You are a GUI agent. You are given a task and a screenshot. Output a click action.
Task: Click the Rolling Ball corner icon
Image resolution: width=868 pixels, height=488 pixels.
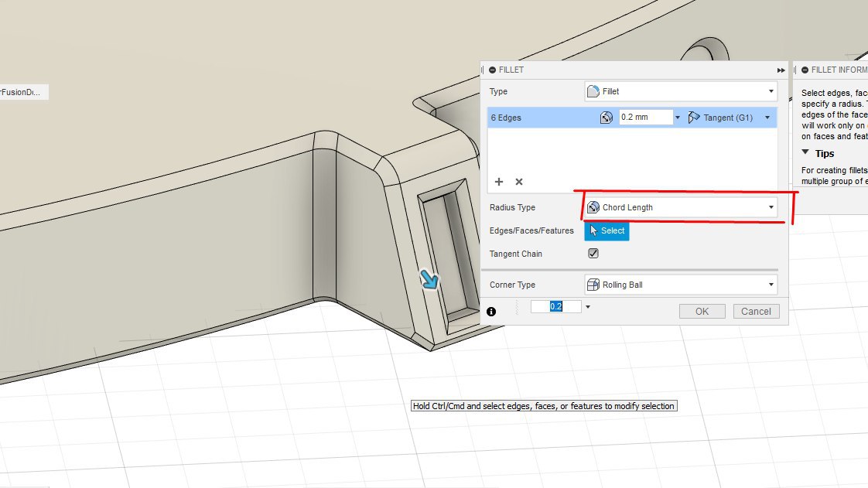pos(593,285)
